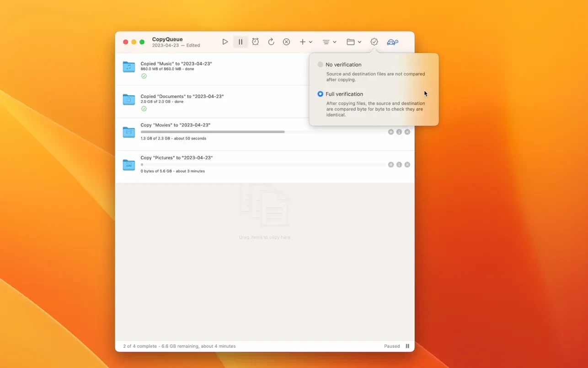Pause the Pictures copy task
Viewport: 588px width, 368px height.
pos(391,165)
